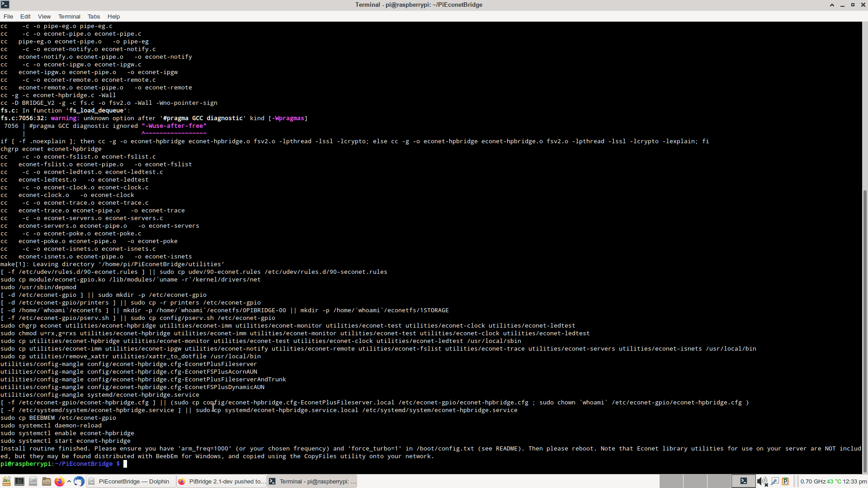The image size is (868, 488).
Task: Switch to PiBridge 2.1-dev Firefox window
Action: click(222, 481)
